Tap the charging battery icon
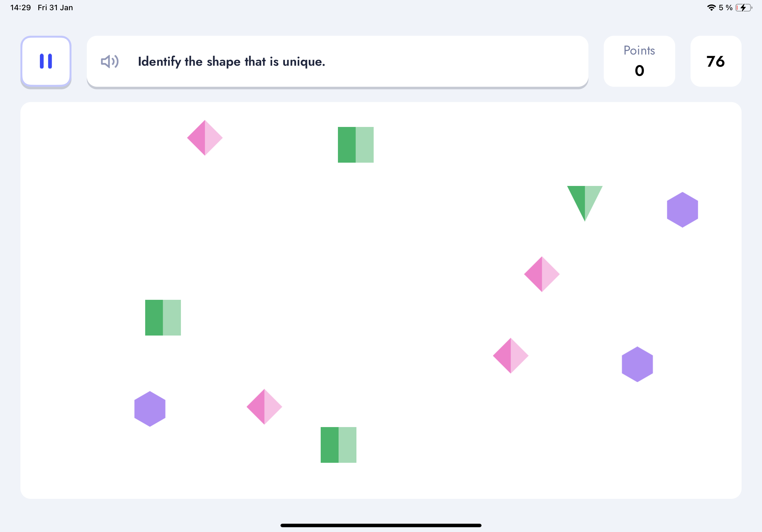 (x=744, y=8)
